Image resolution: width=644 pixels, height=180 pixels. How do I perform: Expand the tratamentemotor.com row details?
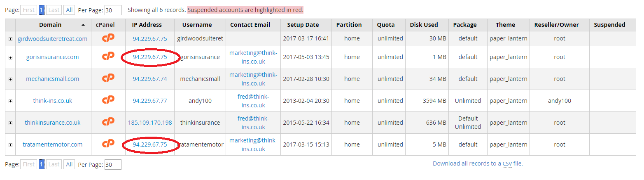(10, 145)
